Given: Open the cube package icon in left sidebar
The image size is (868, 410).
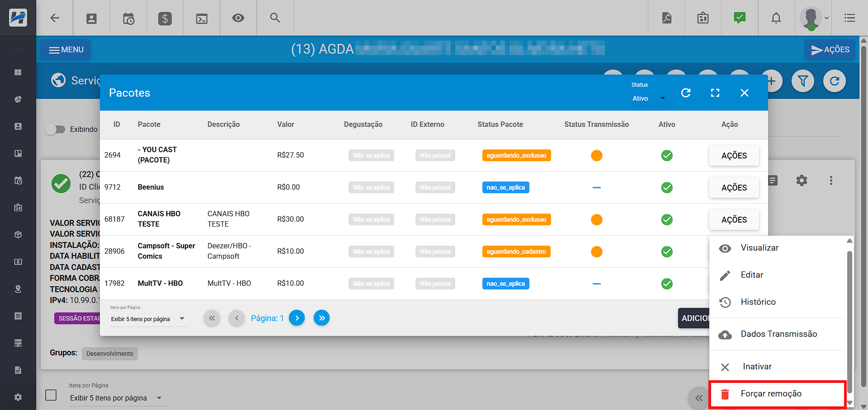Looking at the screenshot, I should point(18,235).
